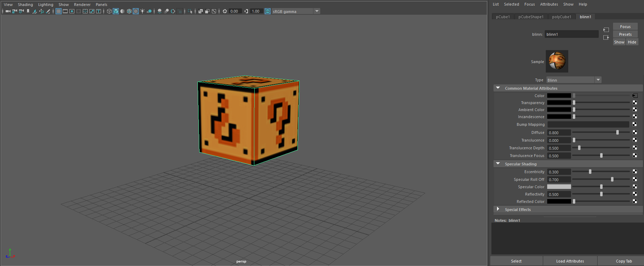
Task: Click the blinn name input field
Action: [571, 34]
